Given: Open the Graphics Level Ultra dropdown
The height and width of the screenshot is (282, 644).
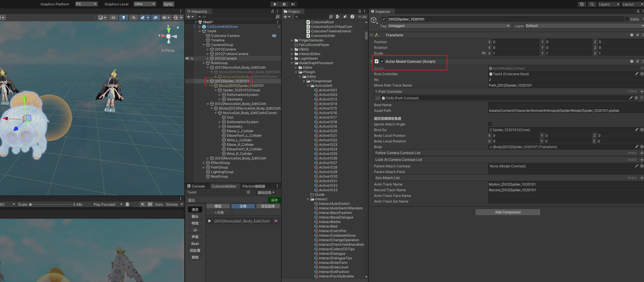Looking at the screenshot, I should [145, 4].
